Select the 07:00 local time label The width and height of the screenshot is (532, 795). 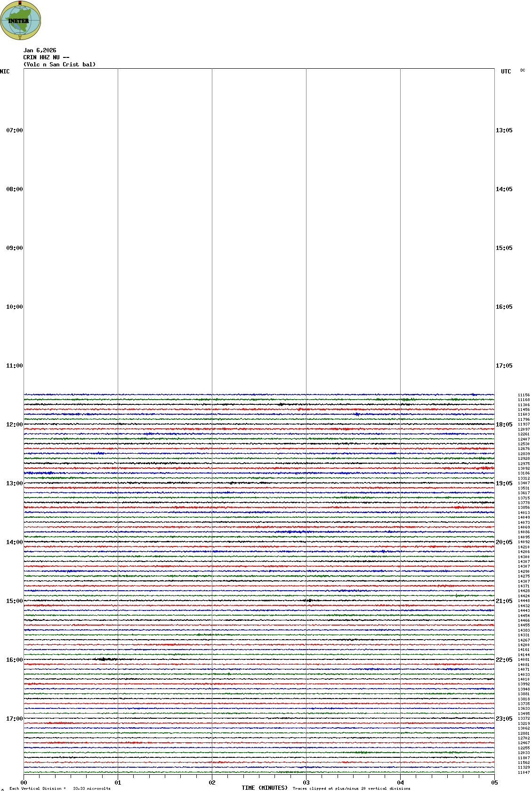tap(14, 130)
